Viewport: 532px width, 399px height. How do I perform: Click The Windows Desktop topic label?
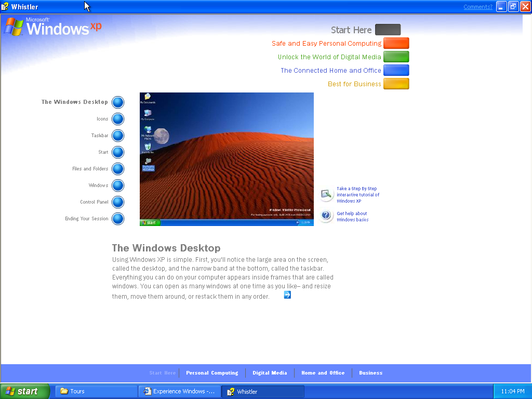pos(75,102)
